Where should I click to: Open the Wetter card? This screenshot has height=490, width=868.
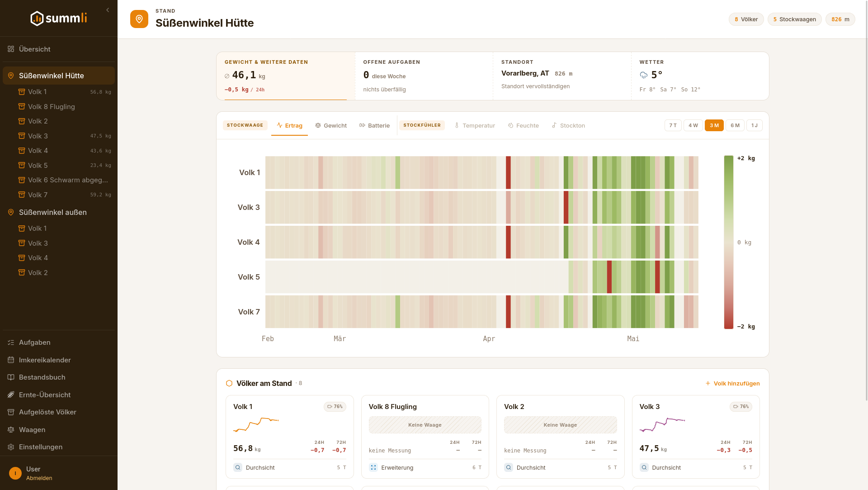pos(700,76)
